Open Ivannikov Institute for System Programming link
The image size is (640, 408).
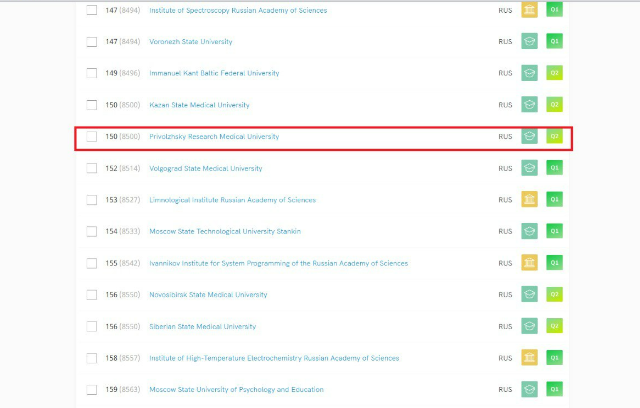tap(278, 263)
